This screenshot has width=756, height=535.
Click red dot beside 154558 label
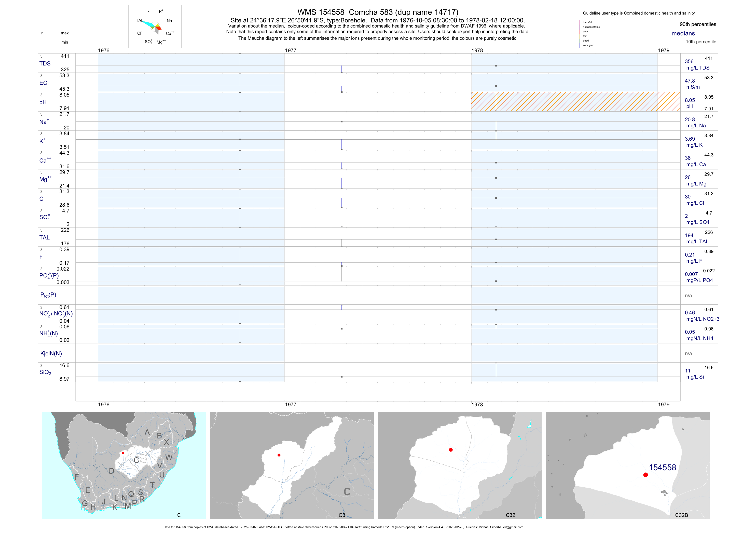[x=645, y=475]
